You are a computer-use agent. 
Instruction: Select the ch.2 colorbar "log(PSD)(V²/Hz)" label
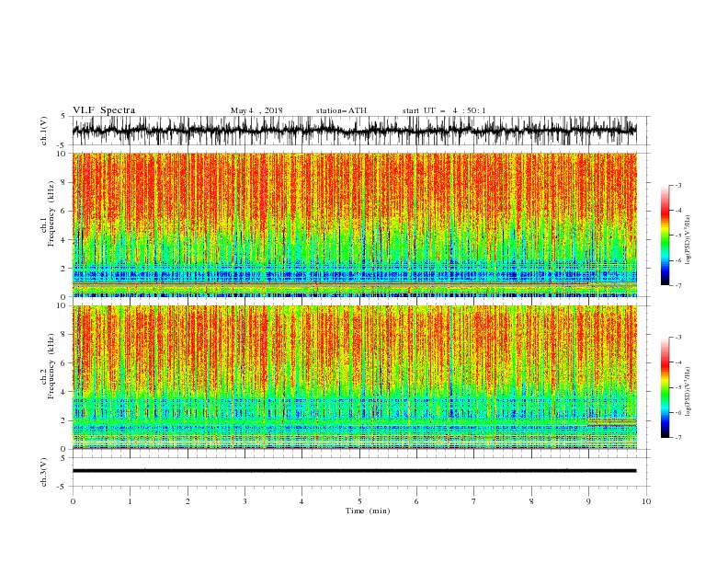click(688, 392)
